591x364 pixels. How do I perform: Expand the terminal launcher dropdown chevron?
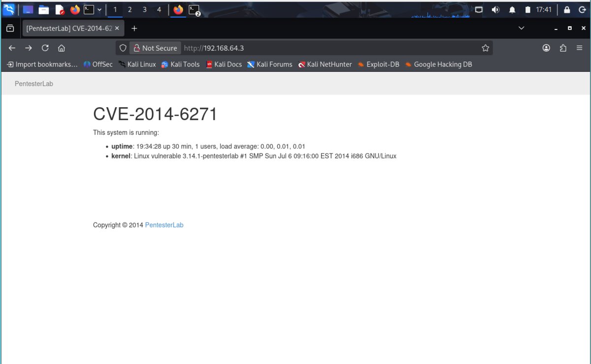[x=98, y=9]
